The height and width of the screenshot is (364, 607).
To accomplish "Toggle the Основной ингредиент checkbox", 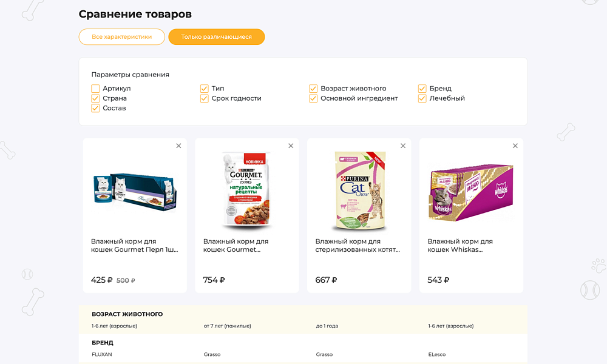I will (313, 98).
